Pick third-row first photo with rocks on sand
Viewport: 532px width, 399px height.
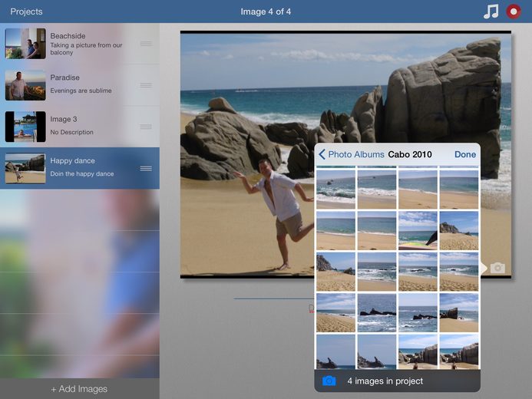[335, 272]
